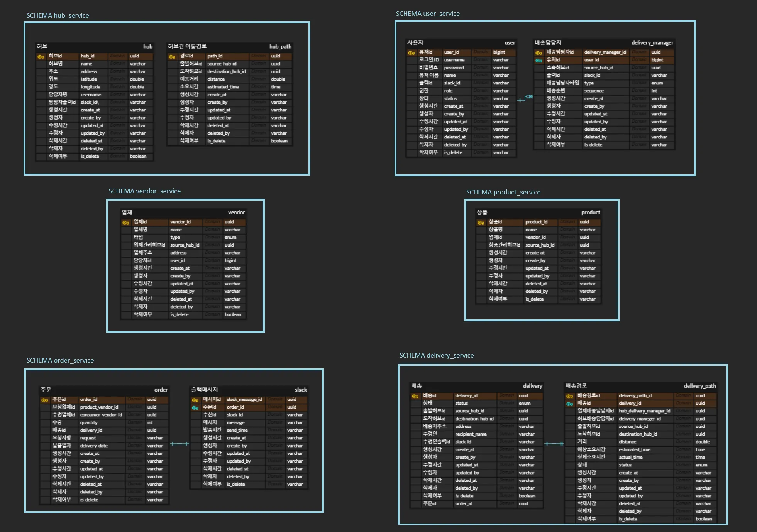Select the recipient_name row in delivery table

pos(471,434)
